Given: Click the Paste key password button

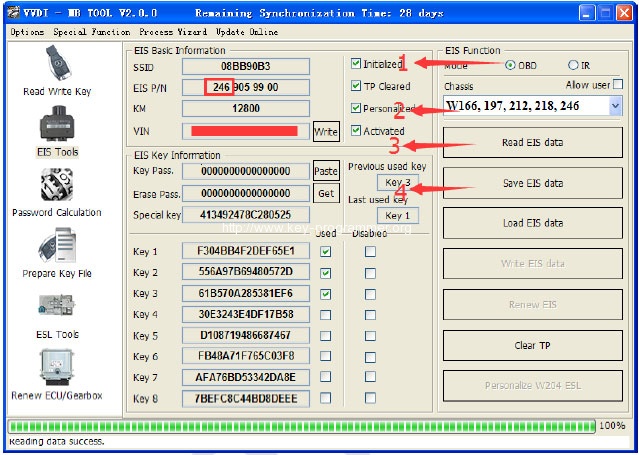Looking at the screenshot, I should click(x=326, y=171).
